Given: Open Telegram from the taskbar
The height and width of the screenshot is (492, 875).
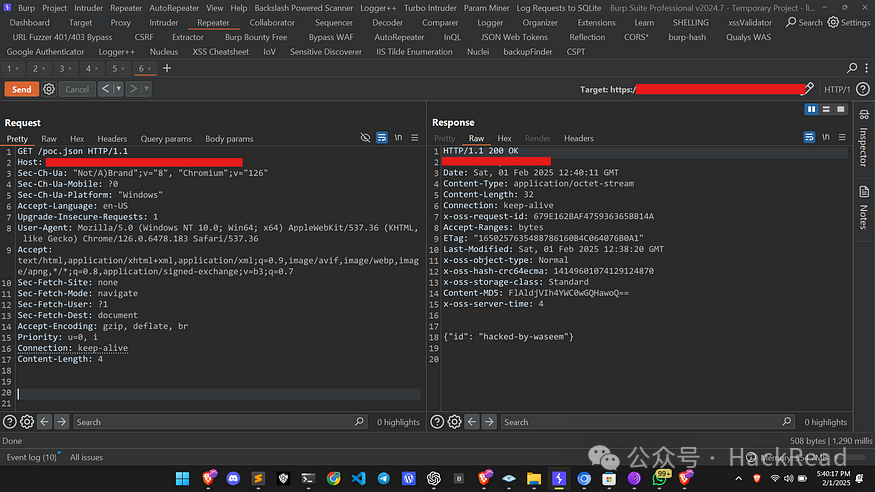Looking at the screenshot, I should tap(384, 479).
